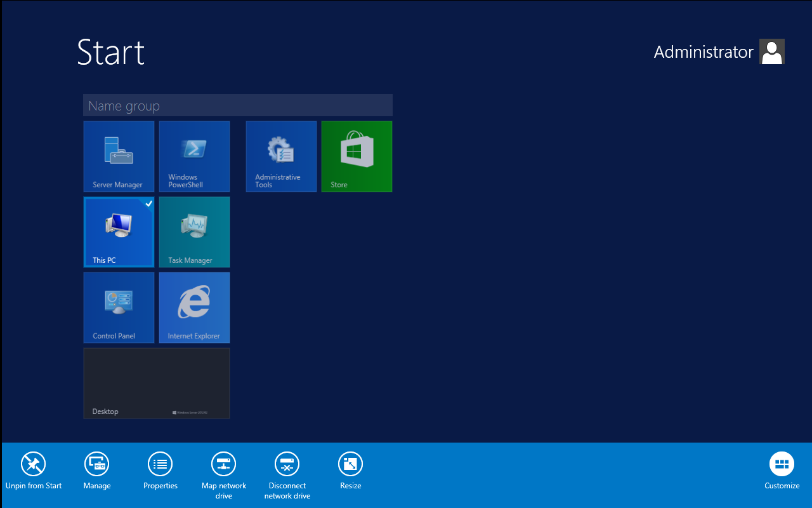Choose Disconnect network drive
812x508 pixels.
pyautogui.click(x=287, y=470)
